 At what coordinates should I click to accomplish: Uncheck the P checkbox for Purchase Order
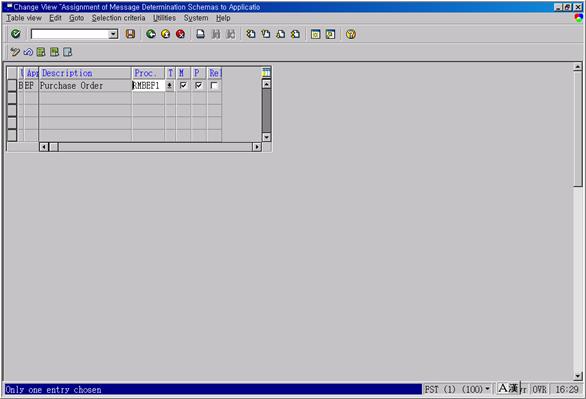[198, 85]
